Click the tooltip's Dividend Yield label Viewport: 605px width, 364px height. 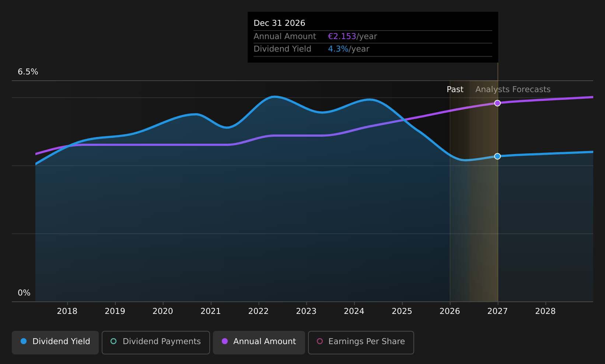pyautogui.click(x=282, y=49)
